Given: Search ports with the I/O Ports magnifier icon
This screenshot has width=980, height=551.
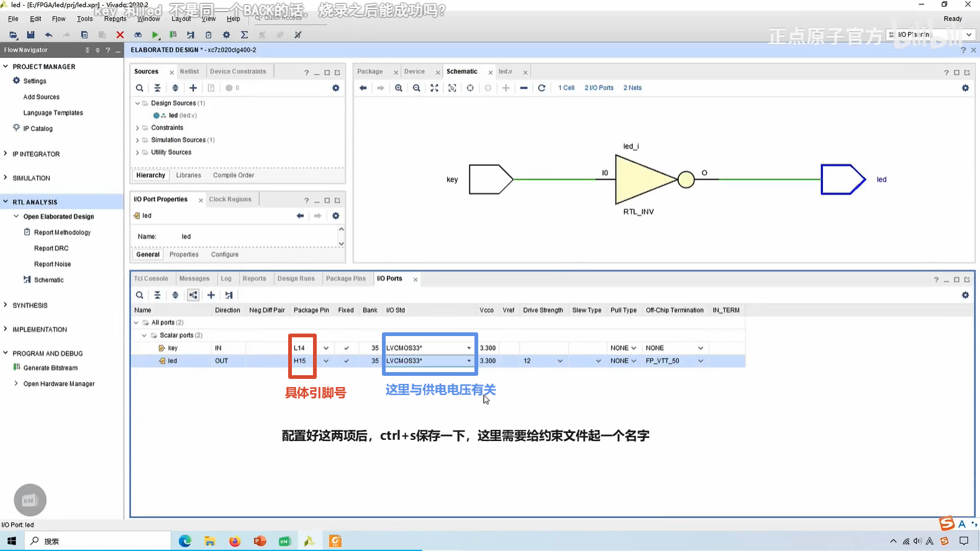Looking at the screenshot, I should (140, 295).
